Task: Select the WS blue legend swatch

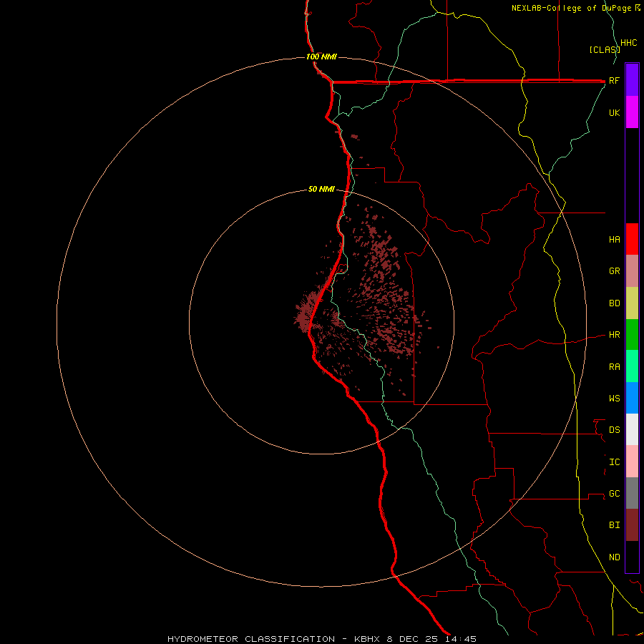Action: click(632, 398)
